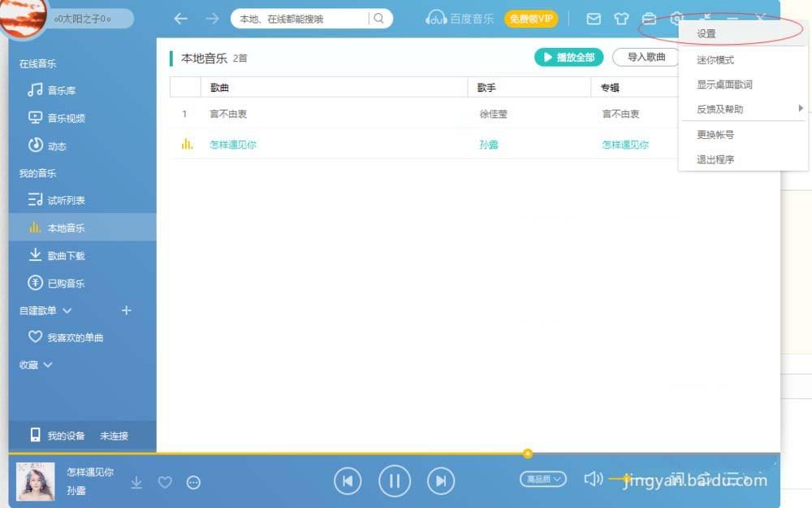This screenshot has width=812, height=508.
Task: Favorite the playing song with the heart icon
Action: 165,482
